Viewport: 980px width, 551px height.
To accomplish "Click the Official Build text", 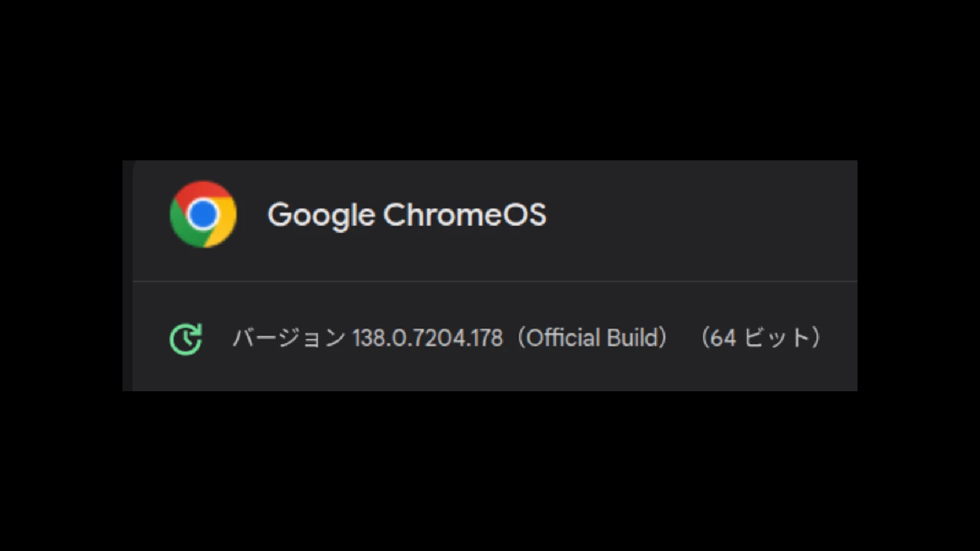I will (x=592, y=338).
